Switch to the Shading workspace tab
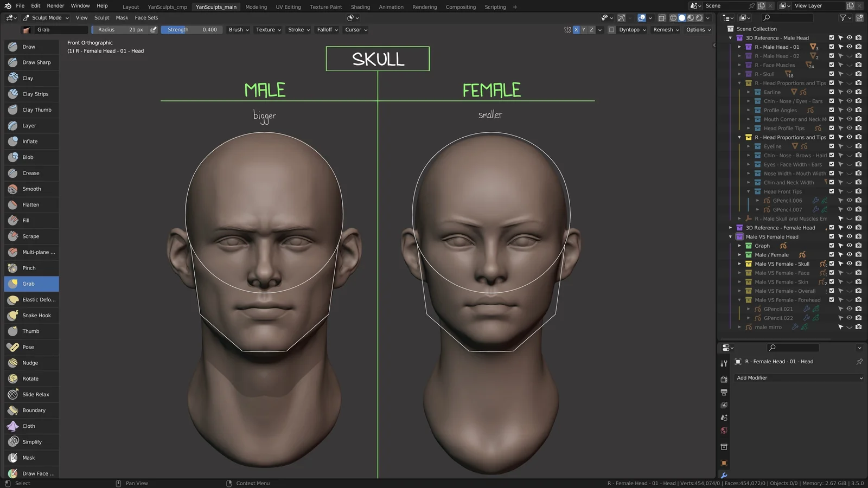The height and width of the screenshot is (488, 868). coord(360,7)
